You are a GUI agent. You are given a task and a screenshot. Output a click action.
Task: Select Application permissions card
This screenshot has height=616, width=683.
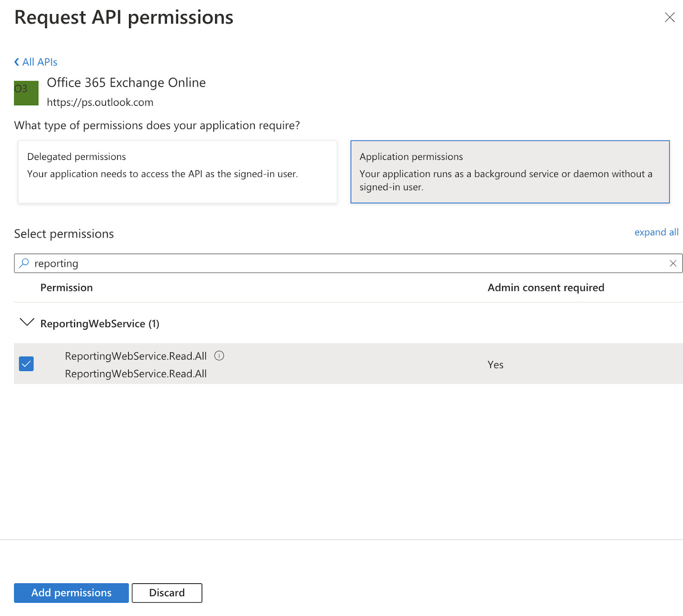510,172
